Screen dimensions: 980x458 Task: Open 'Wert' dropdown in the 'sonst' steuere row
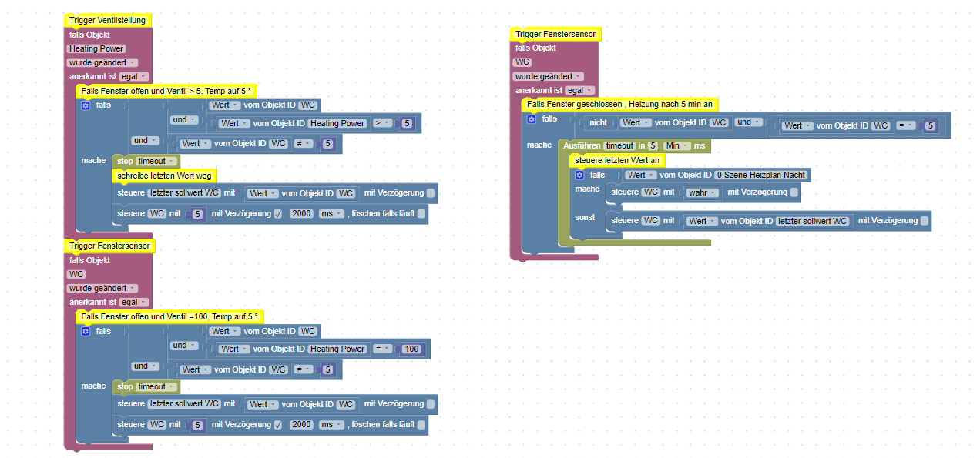coord(702,221)
